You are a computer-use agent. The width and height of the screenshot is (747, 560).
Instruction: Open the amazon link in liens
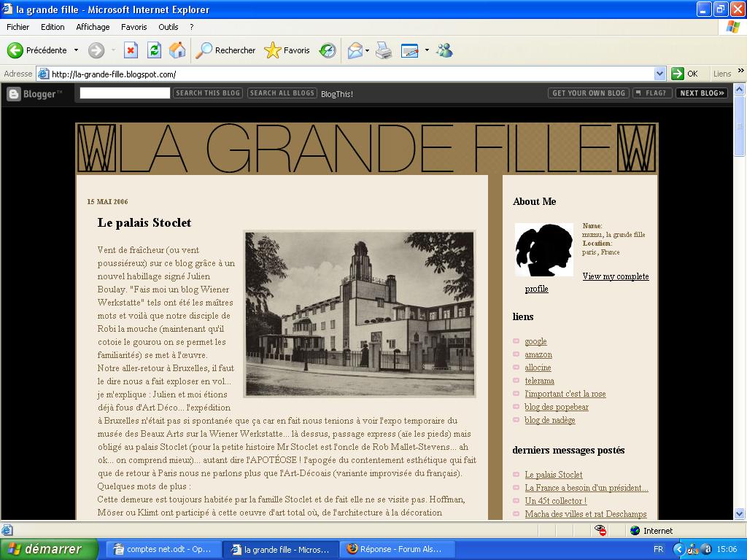pos(538,354)
